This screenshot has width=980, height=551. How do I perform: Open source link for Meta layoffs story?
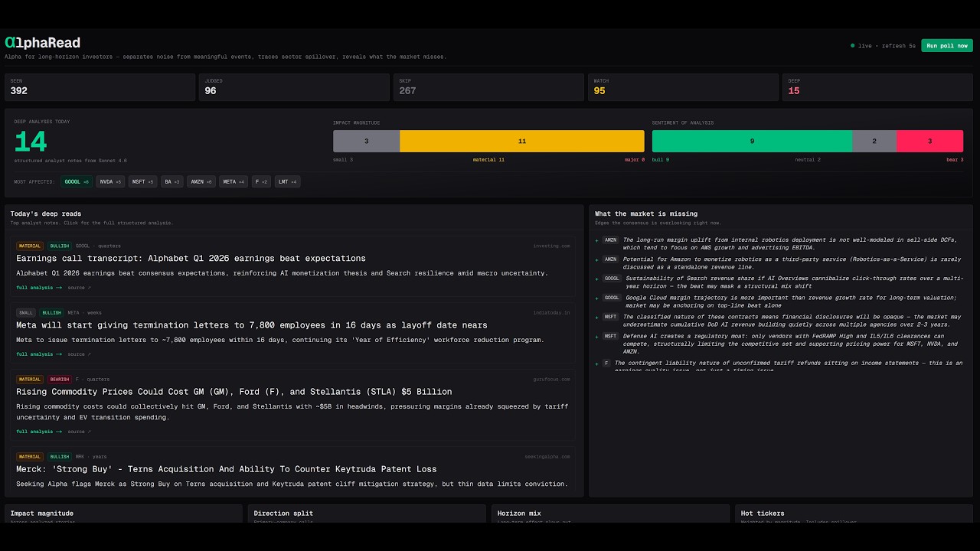tap(79, 354)
